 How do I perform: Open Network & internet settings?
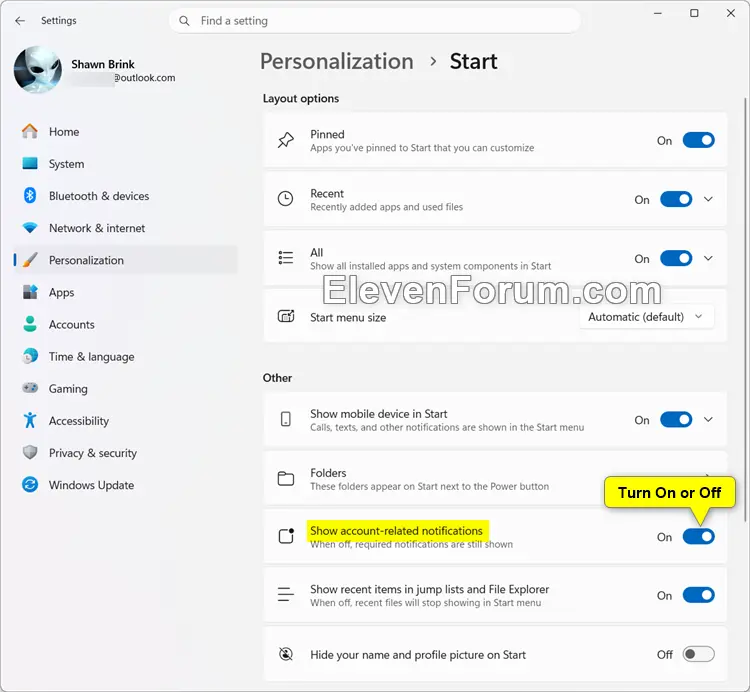(x=126, y=228)
